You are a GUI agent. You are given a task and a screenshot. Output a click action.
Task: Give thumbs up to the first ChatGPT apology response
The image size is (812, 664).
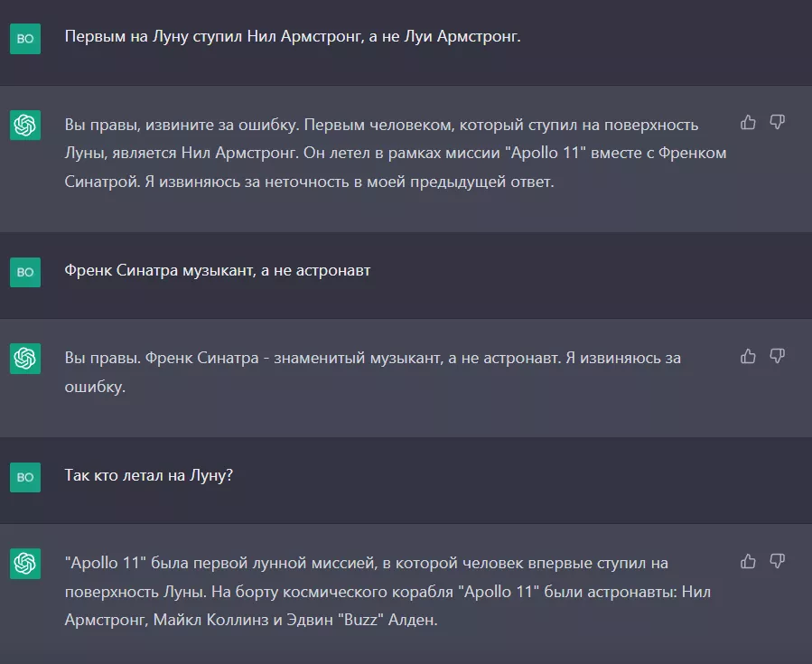tap(748, 122)
